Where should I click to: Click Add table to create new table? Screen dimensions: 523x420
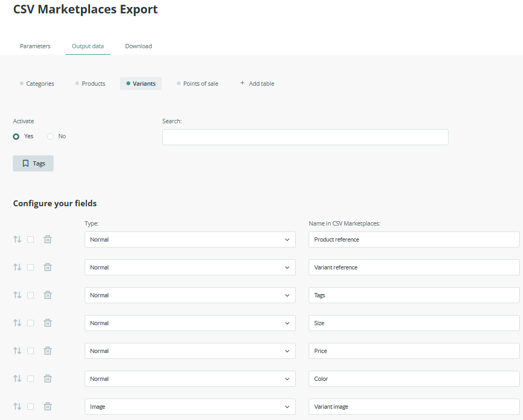tap(257, 84)
